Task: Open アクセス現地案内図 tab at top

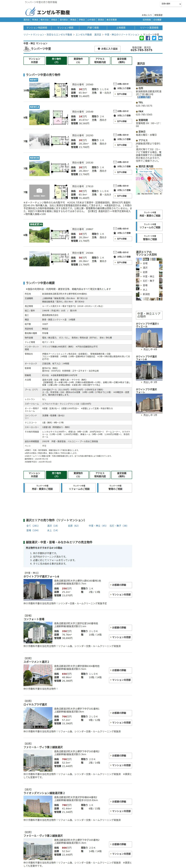Action: point(100,60)
